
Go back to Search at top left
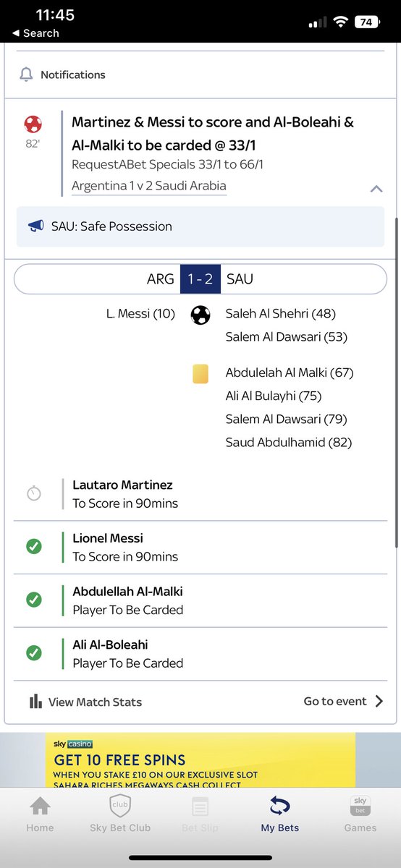coord(35,33)
